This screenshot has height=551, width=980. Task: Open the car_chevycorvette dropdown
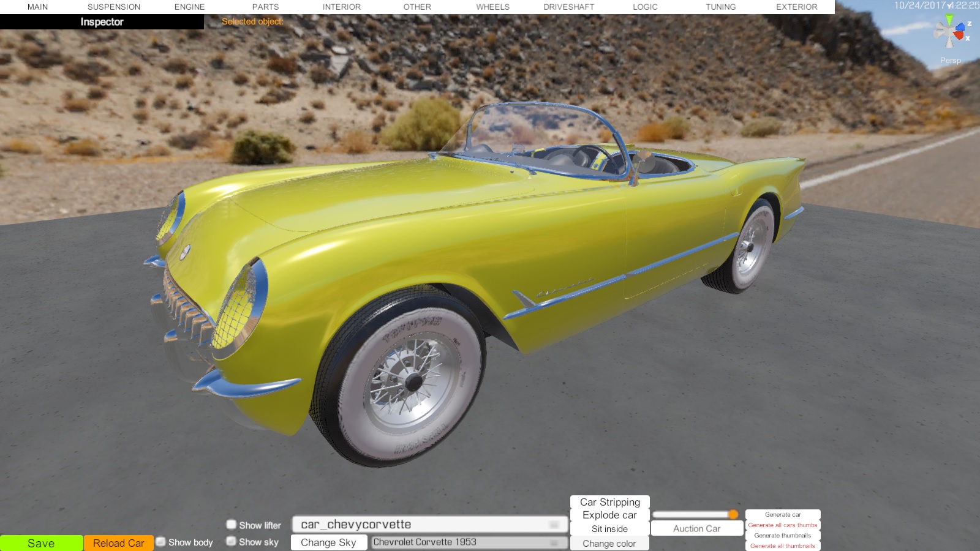(x=430, y=525)
